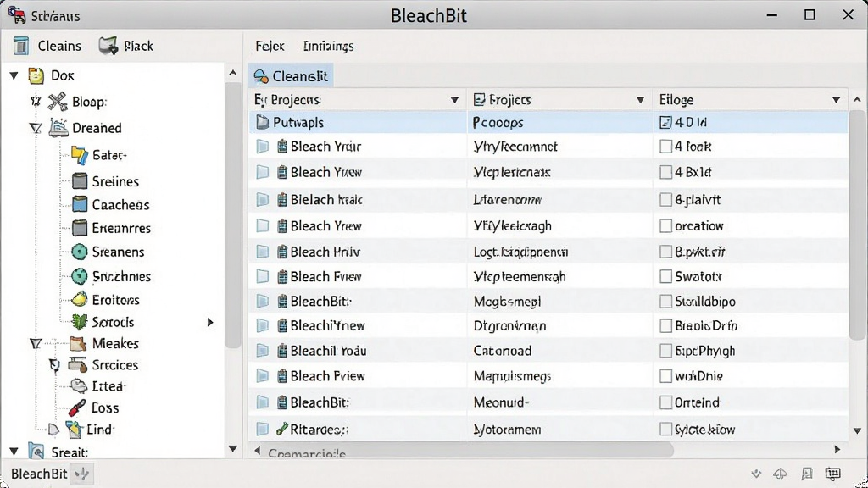Click the Sreait search folder icon
The height and width of the screenshot is (488, 868).
click(36, 452)
